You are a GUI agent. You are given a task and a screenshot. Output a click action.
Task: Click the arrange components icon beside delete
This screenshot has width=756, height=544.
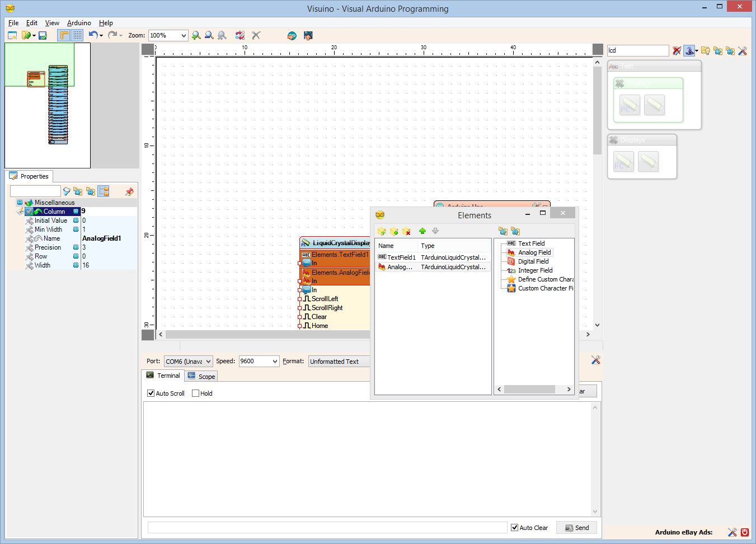point(240,35)
